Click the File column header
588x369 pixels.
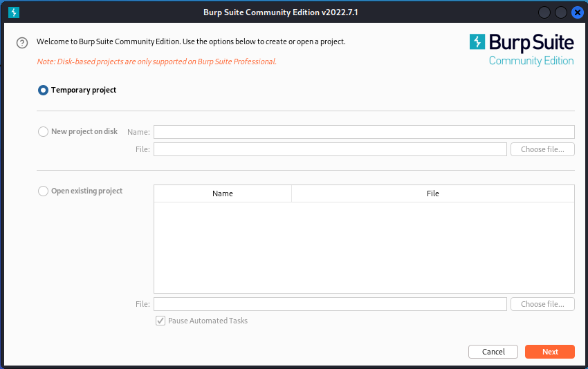[433, 193]
